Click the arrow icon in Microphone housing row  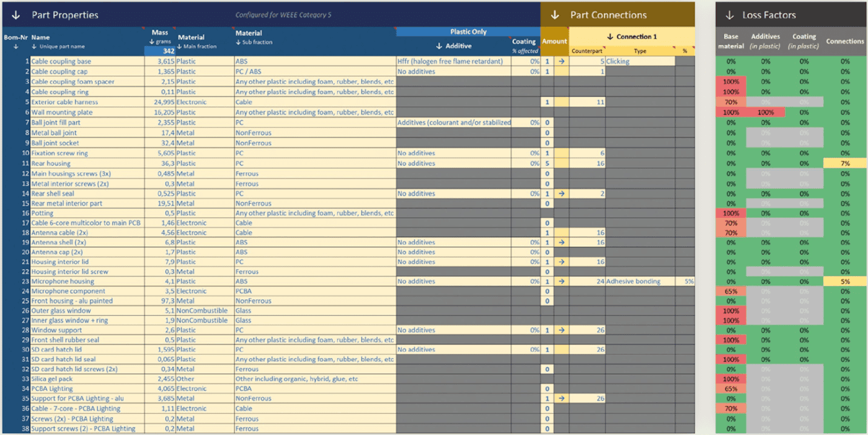(x=561, y=281)
